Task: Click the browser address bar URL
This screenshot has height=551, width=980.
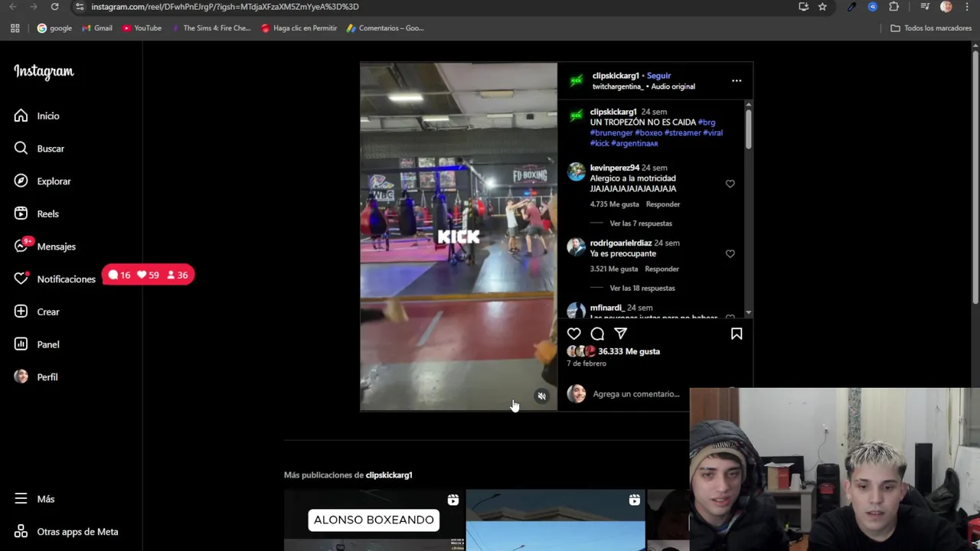Action: (225, 7)
